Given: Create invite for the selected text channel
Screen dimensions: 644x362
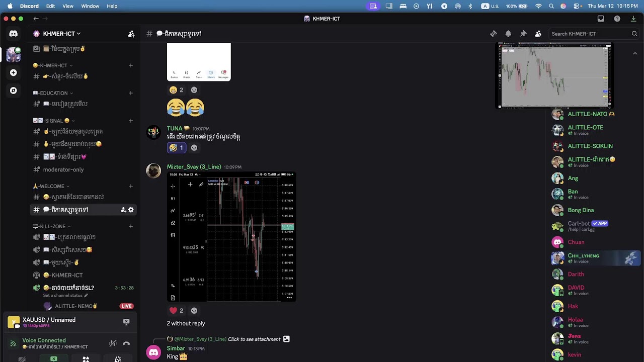Looking at the screenshot, I should [123, 210].
